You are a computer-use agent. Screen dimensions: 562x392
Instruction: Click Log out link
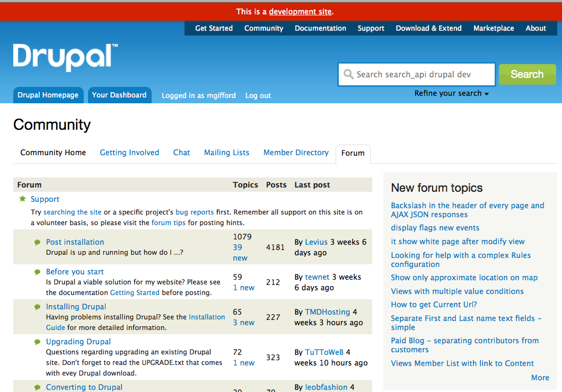tap(258, 95)
